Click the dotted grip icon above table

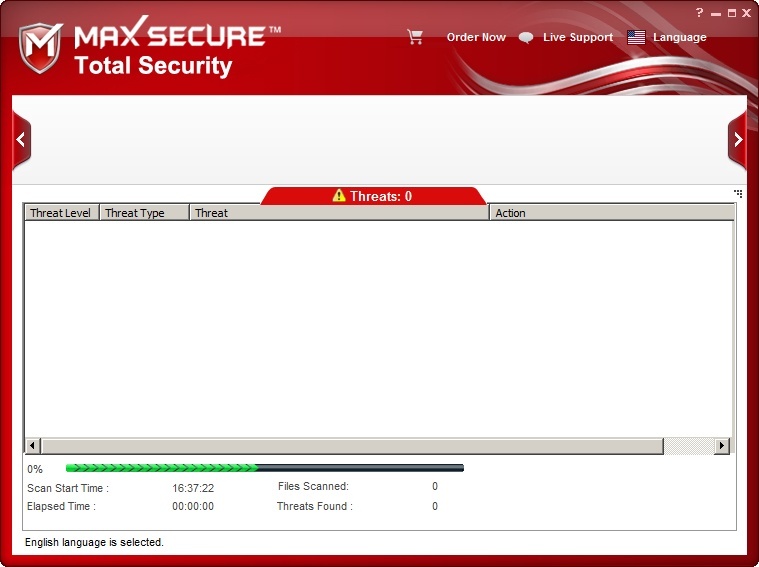point(738,194)
